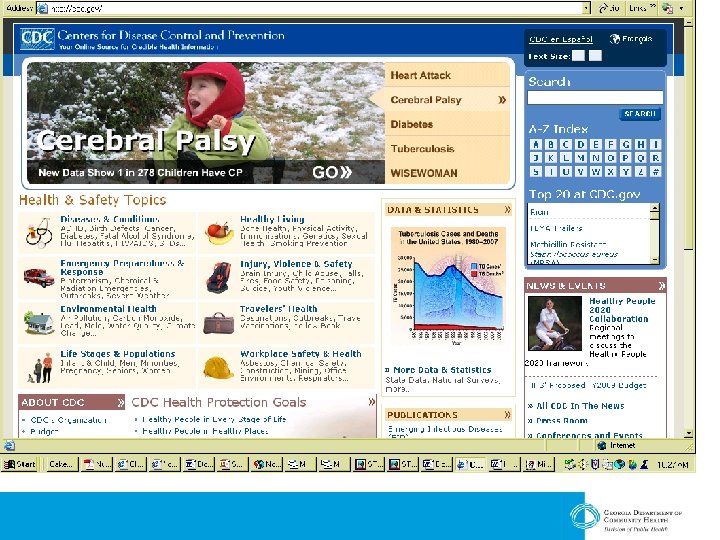Click the larger text size box
Screen dimensions: 720x540
[595, 56]
